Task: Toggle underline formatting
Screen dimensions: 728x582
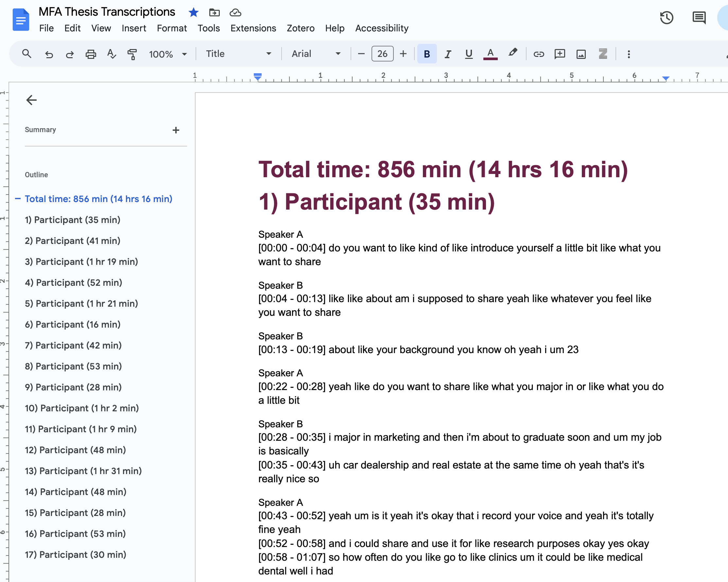Action: tap(469, 54)
